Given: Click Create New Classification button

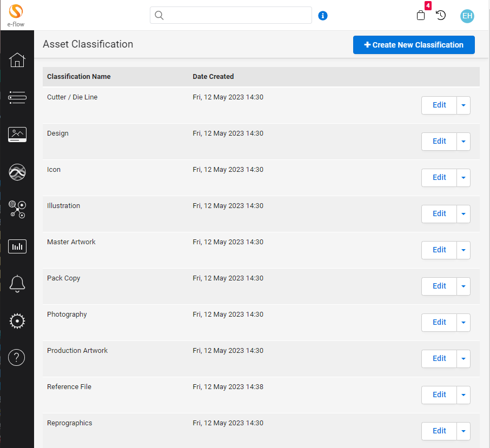Looking at the screenshot, I should click(414, 45).
